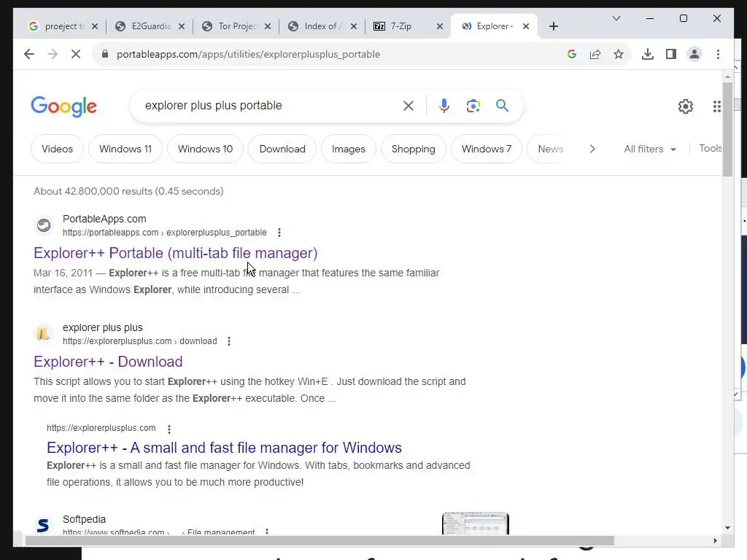747x560 pixels.
Task: Open options for PortableApps.com result
Action: pyautogui.click(x=279, y=233)
